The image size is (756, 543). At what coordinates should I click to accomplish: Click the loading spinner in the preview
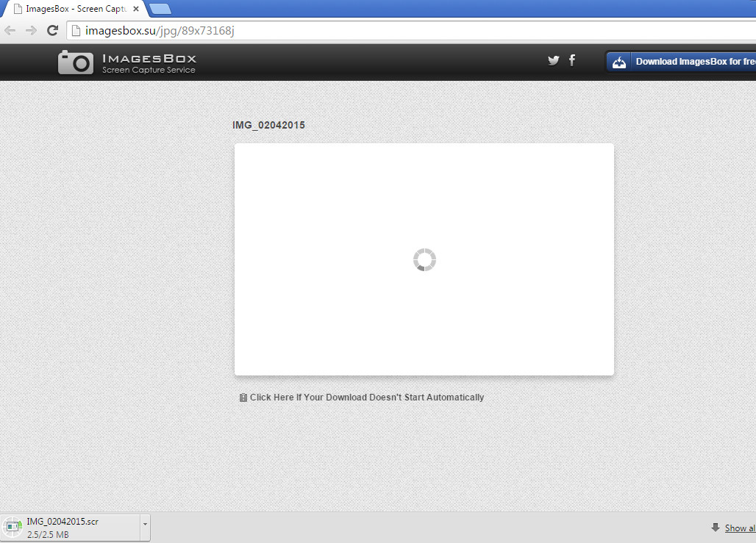click(424, 260)
